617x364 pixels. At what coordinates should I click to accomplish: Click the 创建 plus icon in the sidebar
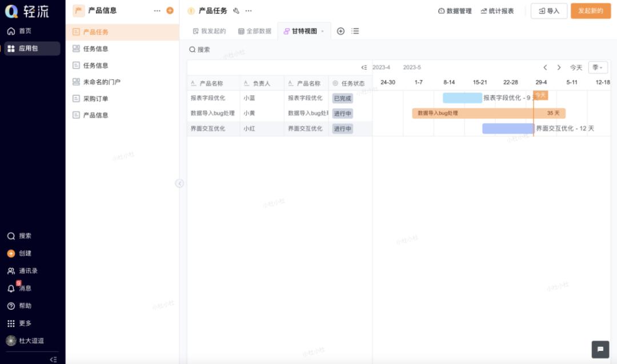[11, 253]
